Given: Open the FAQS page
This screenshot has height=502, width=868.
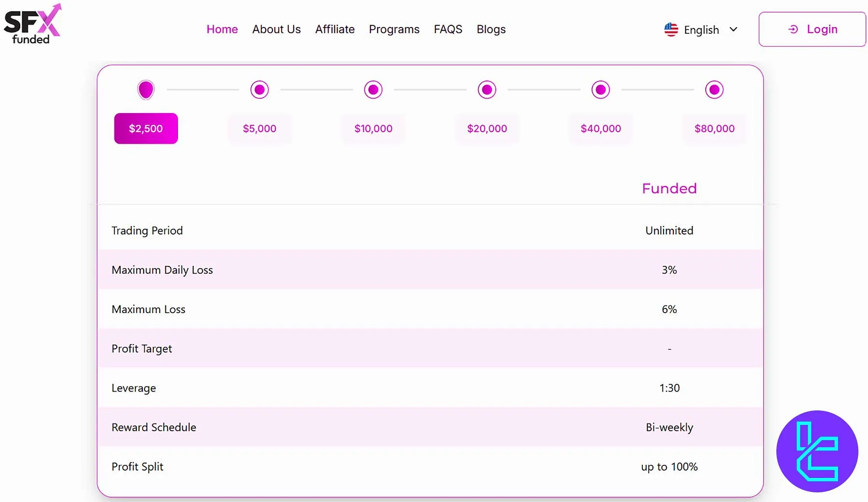Looking at the screenshot, I should [448, 29].
